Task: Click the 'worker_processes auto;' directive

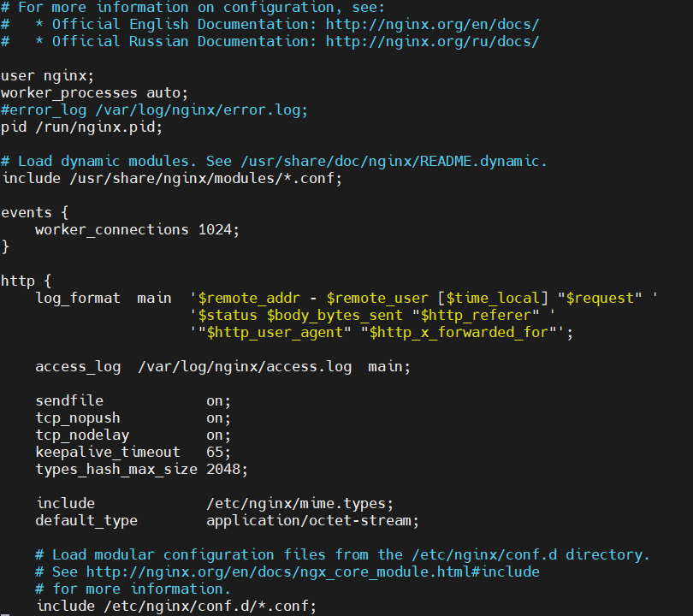Action: pyautogui.click(x=94, y=93)
